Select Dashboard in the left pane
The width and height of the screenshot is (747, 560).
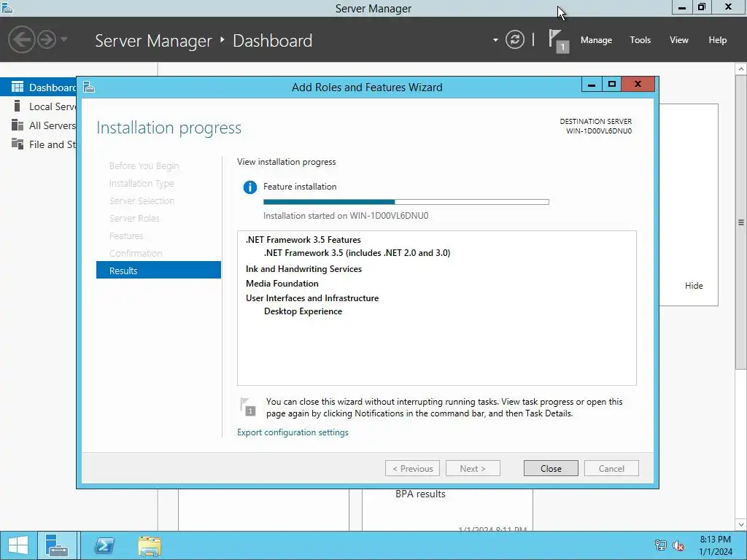click(x=39, y=87)
